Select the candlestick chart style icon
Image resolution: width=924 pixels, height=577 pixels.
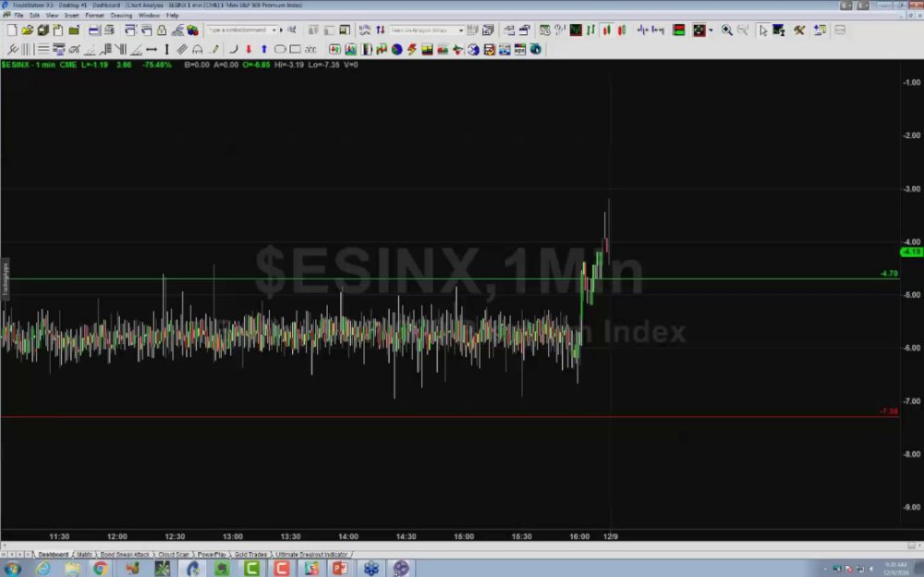click(x=606, y=31)
